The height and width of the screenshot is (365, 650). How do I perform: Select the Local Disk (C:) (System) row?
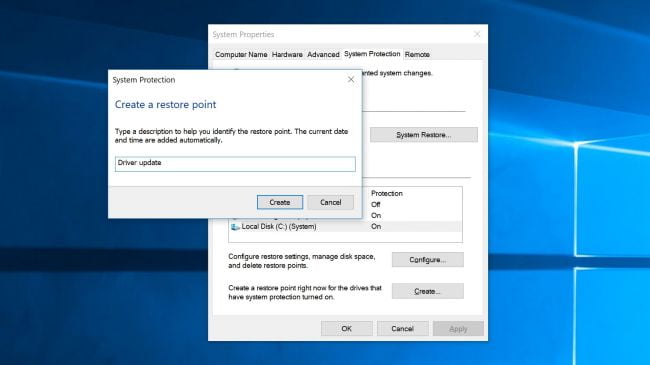pyautogui.click(x=345, y=226)
